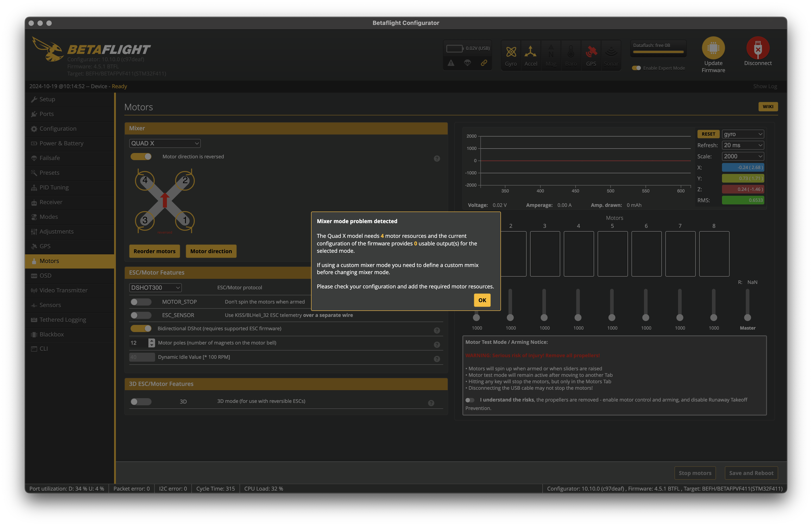Click the Update Firmware chip icon
This screenshot has width=812, height=526.
click(x=714, y=48)
